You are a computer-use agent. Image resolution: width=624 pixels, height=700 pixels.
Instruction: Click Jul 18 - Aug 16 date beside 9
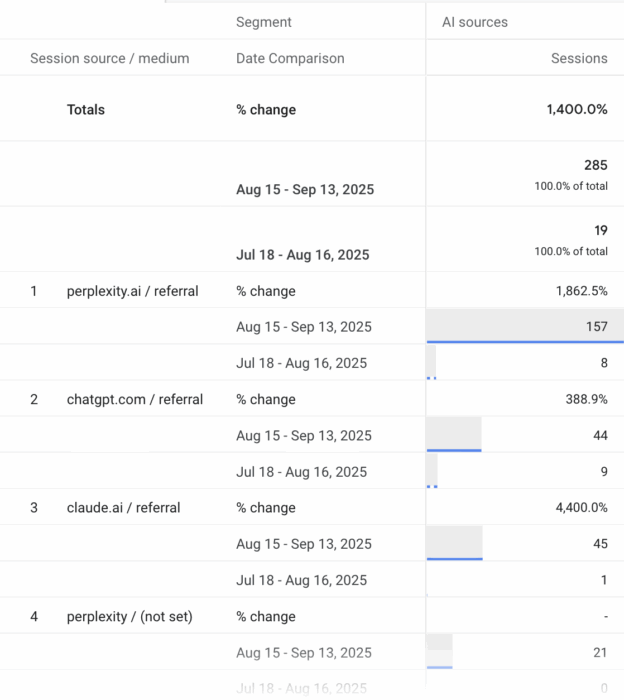click(301, 471)
